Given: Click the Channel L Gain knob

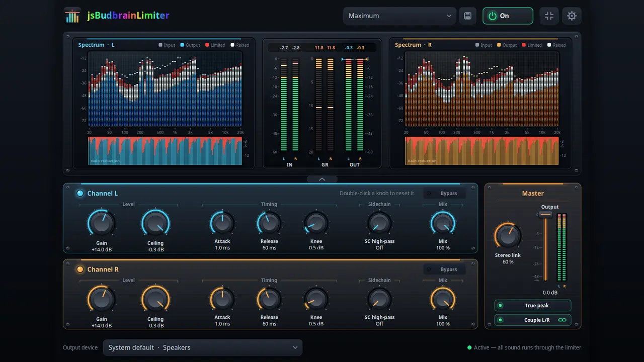Looking at the screenshot, I should pyautogui.click(x=102, y=223).
